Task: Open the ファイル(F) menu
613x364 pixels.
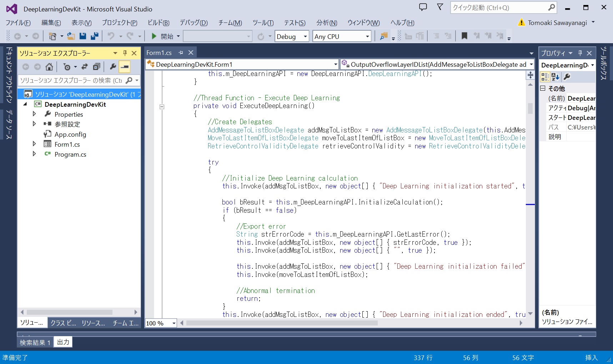Action: coord(18,22)
